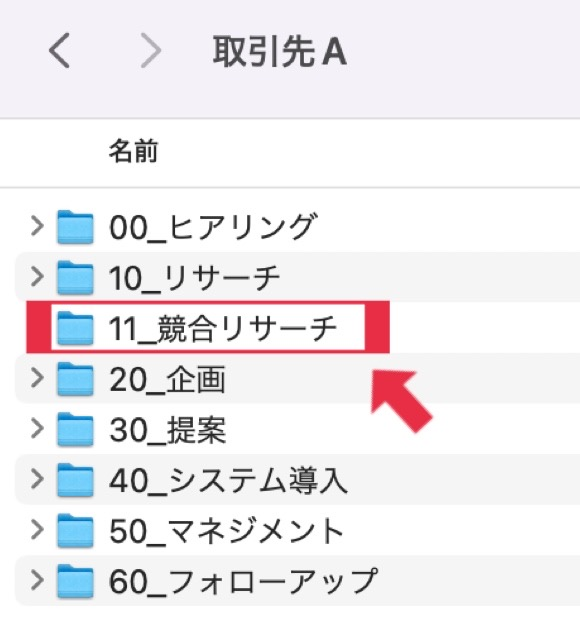Expand the 20_企画 folder

[37, 378]
